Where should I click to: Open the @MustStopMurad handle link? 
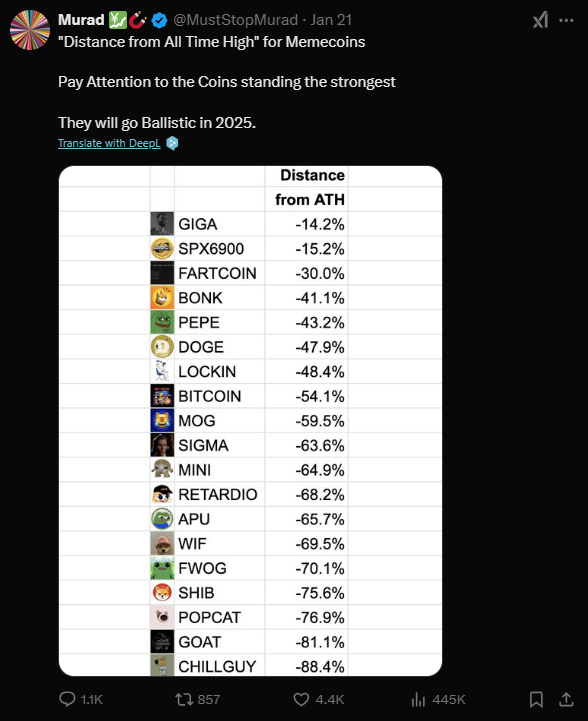point(235,20)
